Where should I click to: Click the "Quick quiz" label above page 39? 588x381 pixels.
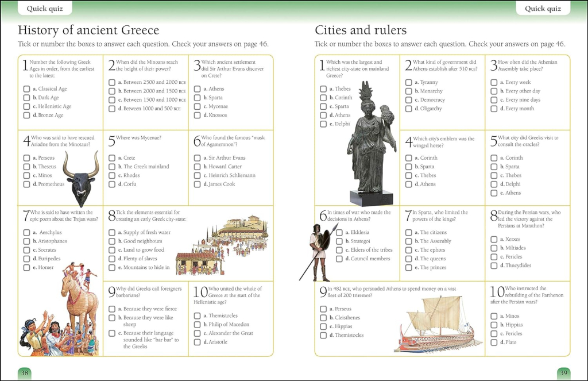(543, 8)
